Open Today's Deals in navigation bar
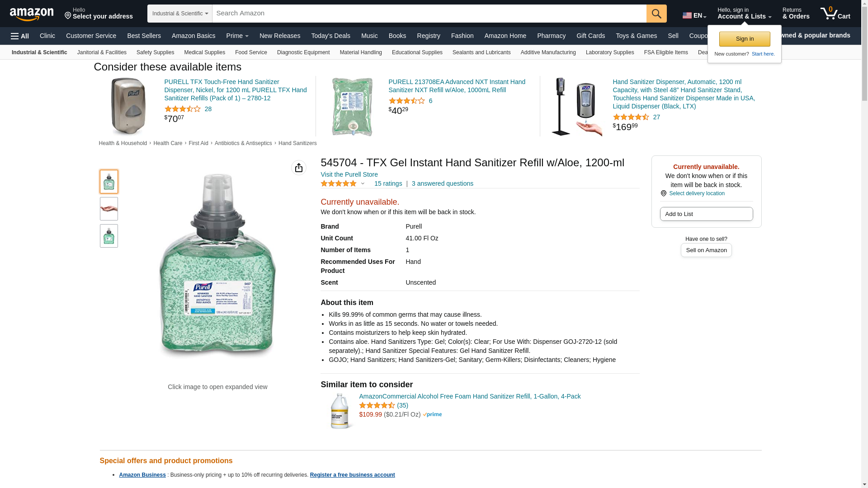 [330, 36]
